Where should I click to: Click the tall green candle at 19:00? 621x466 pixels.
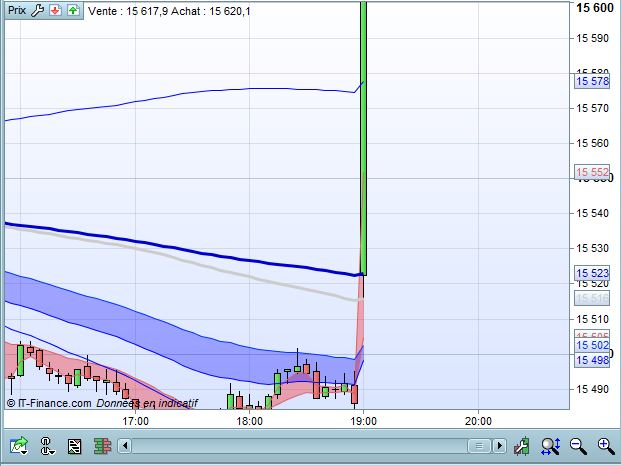363,139
